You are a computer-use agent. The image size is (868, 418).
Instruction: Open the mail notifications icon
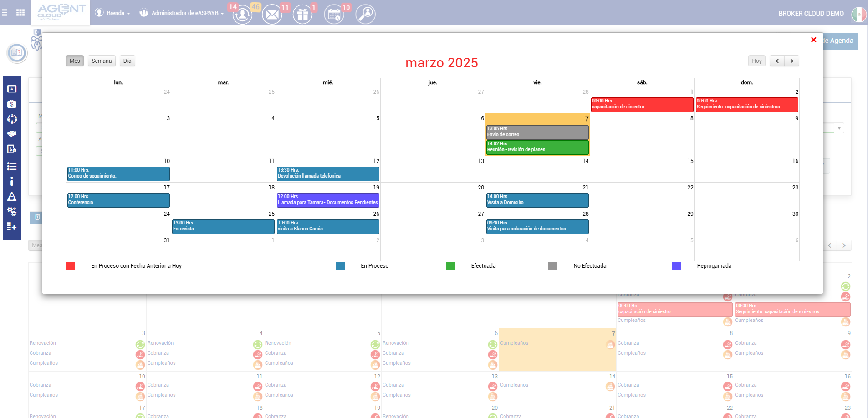pos(272,14)
